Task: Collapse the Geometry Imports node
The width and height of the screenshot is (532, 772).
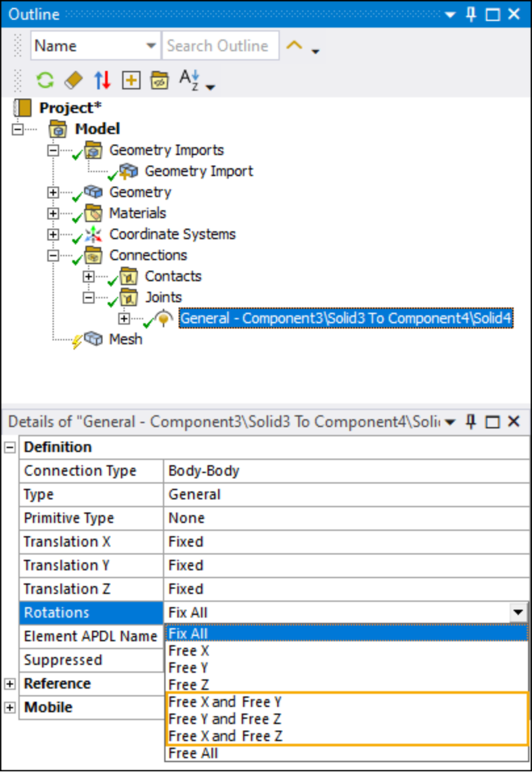Action: [x=53, y=150]
